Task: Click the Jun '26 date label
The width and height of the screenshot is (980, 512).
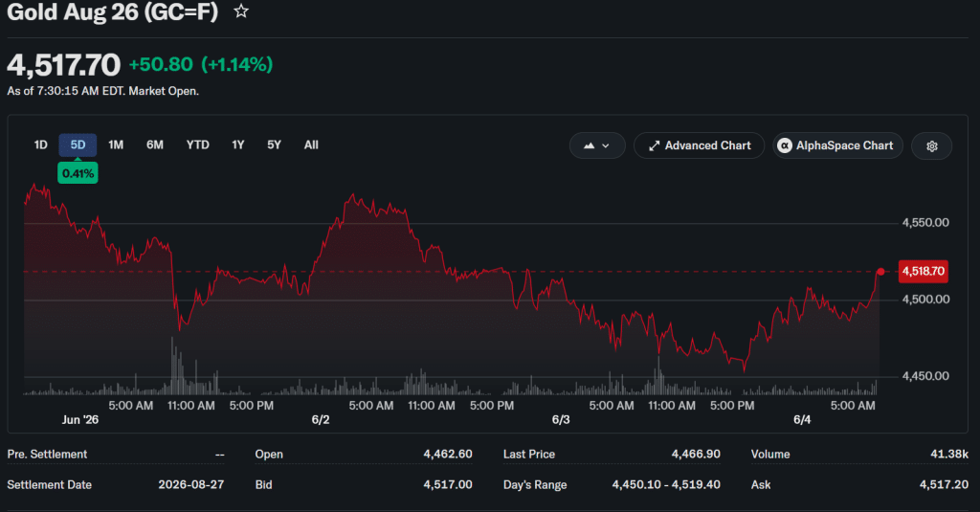Action: tap(80, 420)
